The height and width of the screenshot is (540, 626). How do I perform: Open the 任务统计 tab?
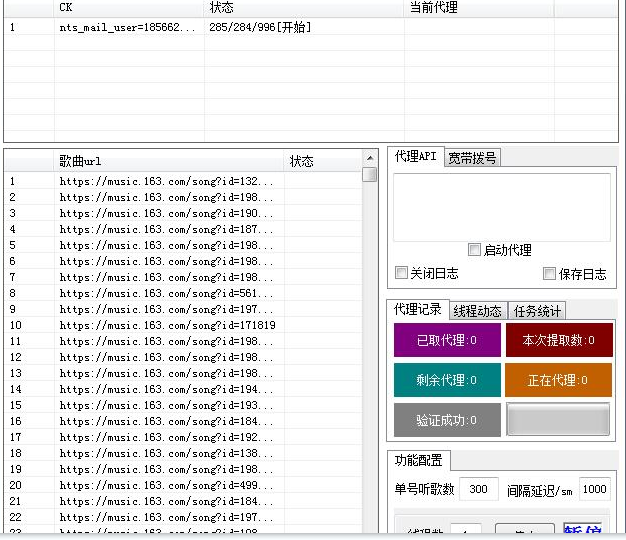click(x=537, y=311)
